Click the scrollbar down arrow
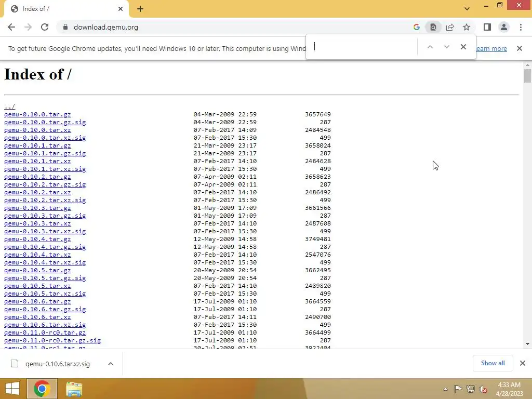The image size is (532, 399). click(527, 344)
